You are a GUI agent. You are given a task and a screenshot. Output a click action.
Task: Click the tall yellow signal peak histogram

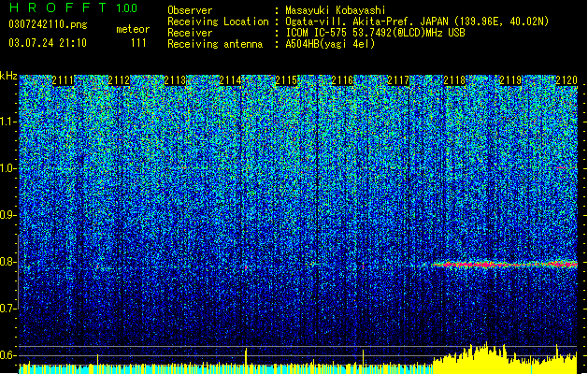coord(505,358)
